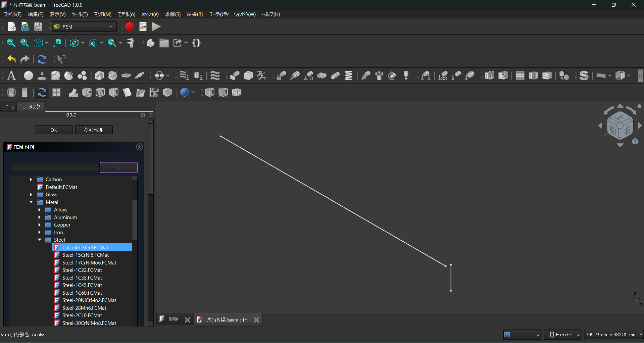The width and height of the screenshot is (644, 343).
Task: Open the macros dialog notepad icon
Action: point(143,27)
